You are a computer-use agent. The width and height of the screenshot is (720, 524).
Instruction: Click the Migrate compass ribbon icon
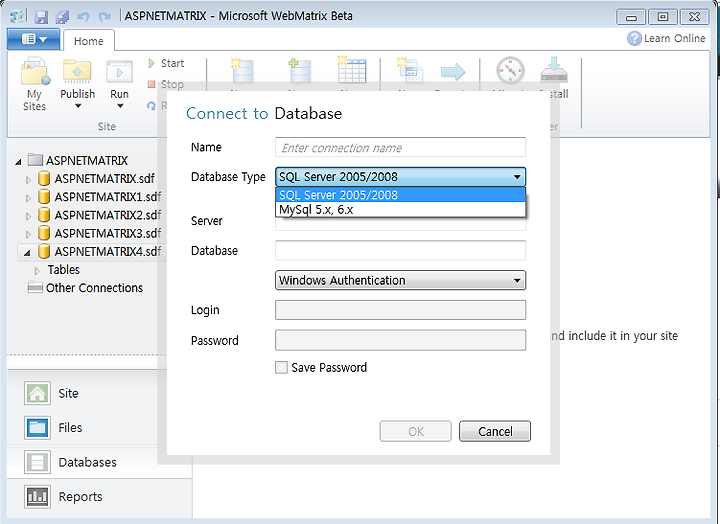(510, 70)
